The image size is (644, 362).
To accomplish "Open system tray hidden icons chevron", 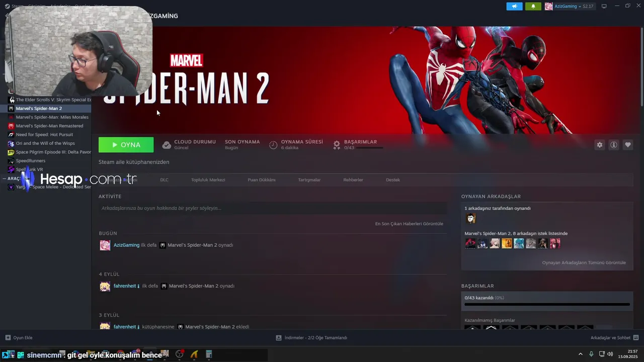I will click(x=581, y=354).
